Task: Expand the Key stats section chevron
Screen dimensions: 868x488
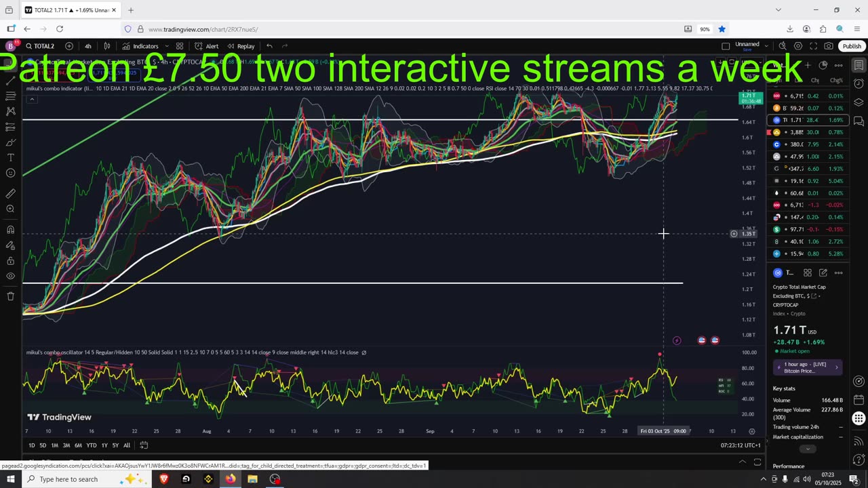Action: click(807, 449)
